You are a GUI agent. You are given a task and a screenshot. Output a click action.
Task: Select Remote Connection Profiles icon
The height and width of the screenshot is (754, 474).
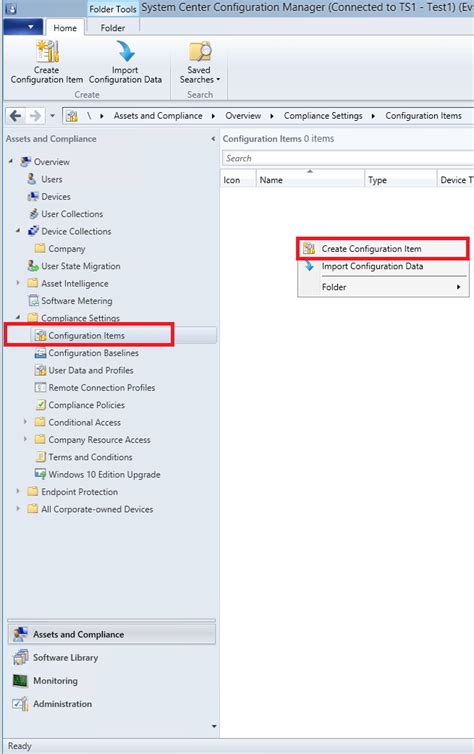click(x=40, y=388)
